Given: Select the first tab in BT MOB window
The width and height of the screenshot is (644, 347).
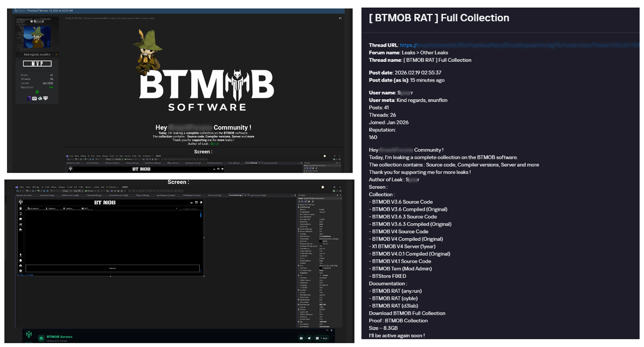Looking at the screenshot, I should point(34,208).
